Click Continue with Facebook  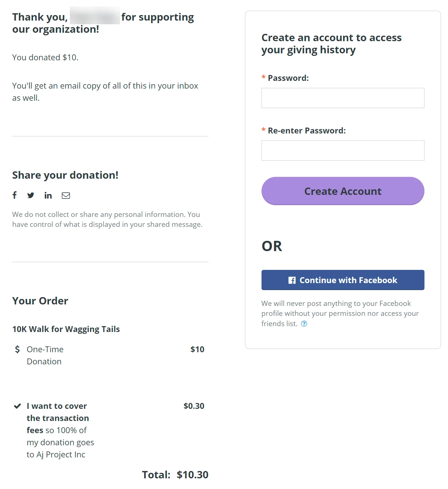342,280
